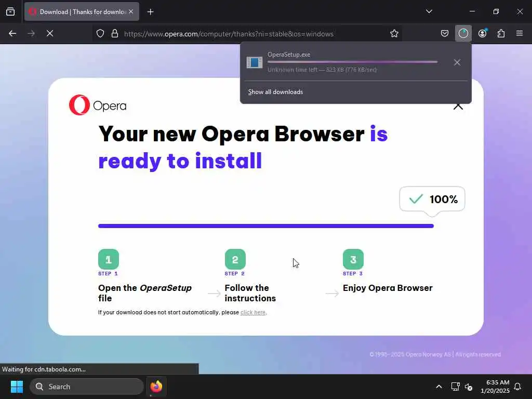Screen dimensions: 532x399
Task: Show hidden system tray icons
Action: click(438, 387)
